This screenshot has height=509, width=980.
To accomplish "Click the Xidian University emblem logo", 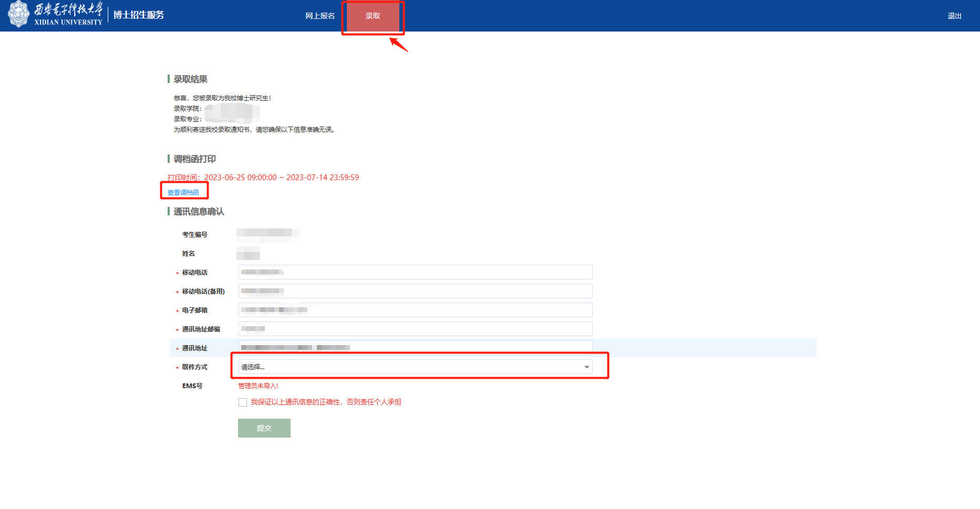I will click(19, 14).
